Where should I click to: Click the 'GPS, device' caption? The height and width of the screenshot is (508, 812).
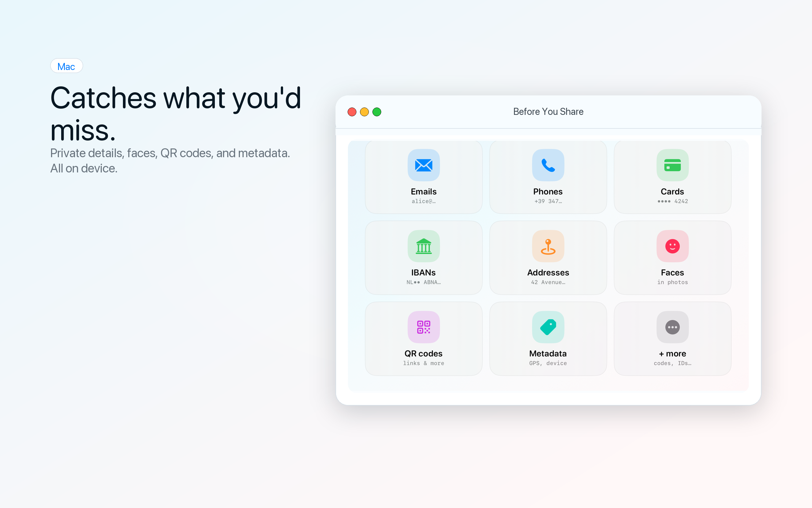(x=548, y=363)
